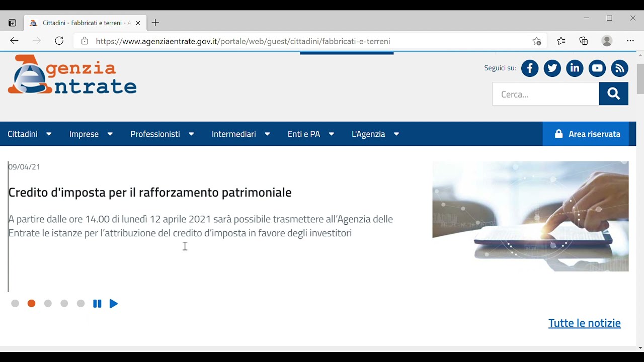Click the scrollbar down arrow
Image resolution: width=644 pixels, height=362 pixels.
click(640, 348)
